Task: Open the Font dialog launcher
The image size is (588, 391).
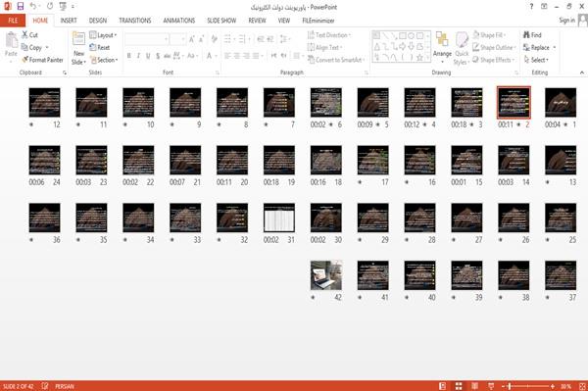Action: (x=218, y=73)
